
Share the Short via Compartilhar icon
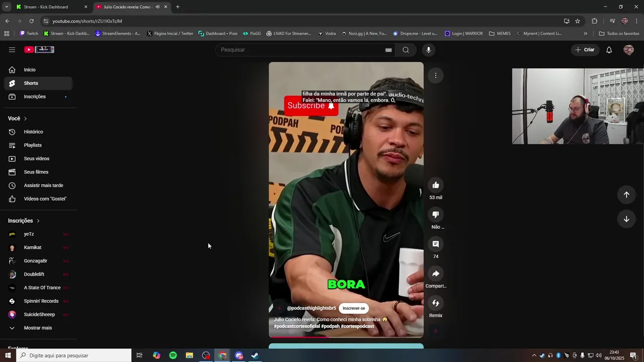pos(436,274)
